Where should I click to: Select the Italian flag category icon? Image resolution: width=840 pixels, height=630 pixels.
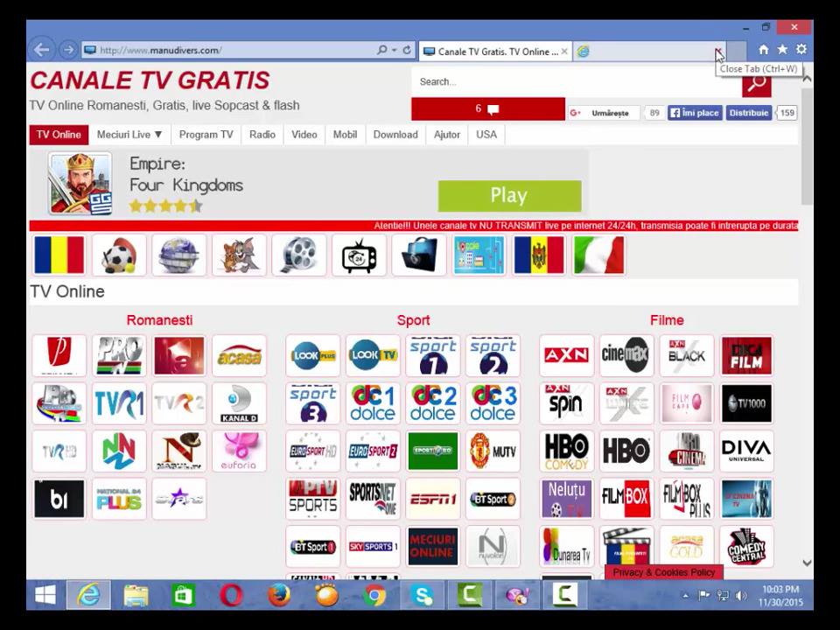point(598,255)
